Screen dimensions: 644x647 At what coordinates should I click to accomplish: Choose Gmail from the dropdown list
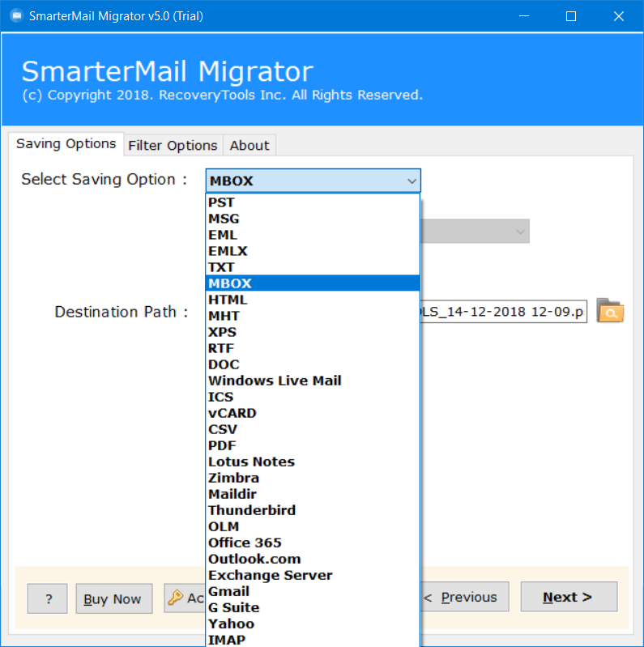313,591
